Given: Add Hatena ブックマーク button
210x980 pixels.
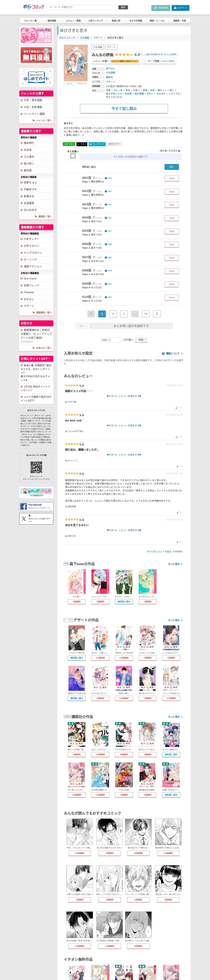Looking at the screenshot, I should (97, 144).
